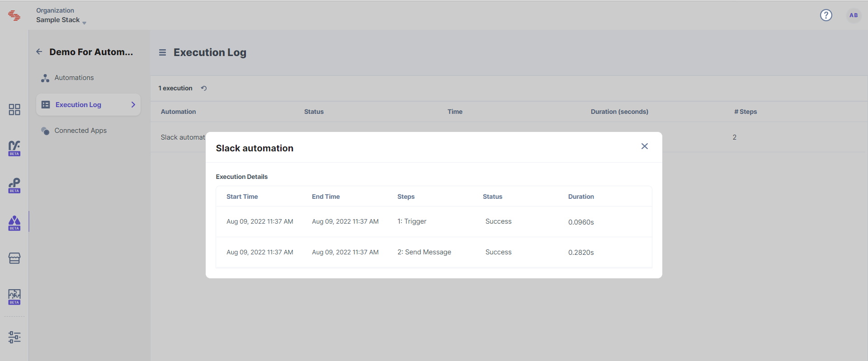Click the Status column header in background table

[x=314, y=112]
